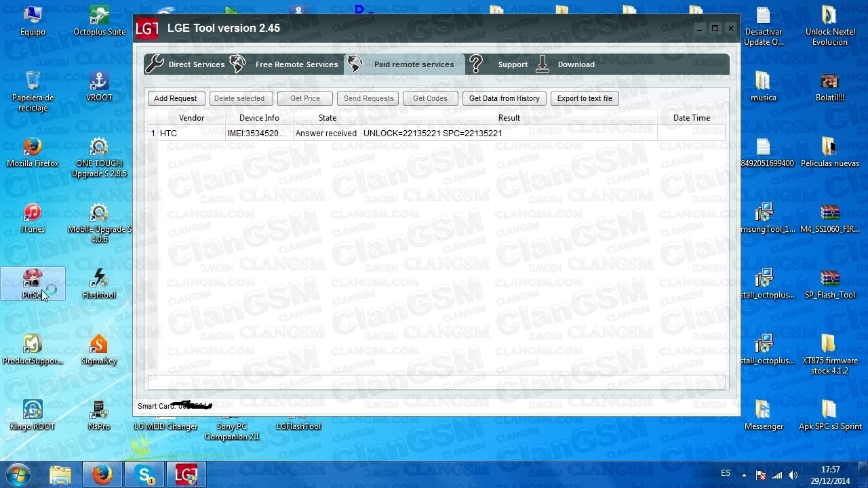Open the Support tab
This screenshot has height=488, width=868.
[499, 64]
